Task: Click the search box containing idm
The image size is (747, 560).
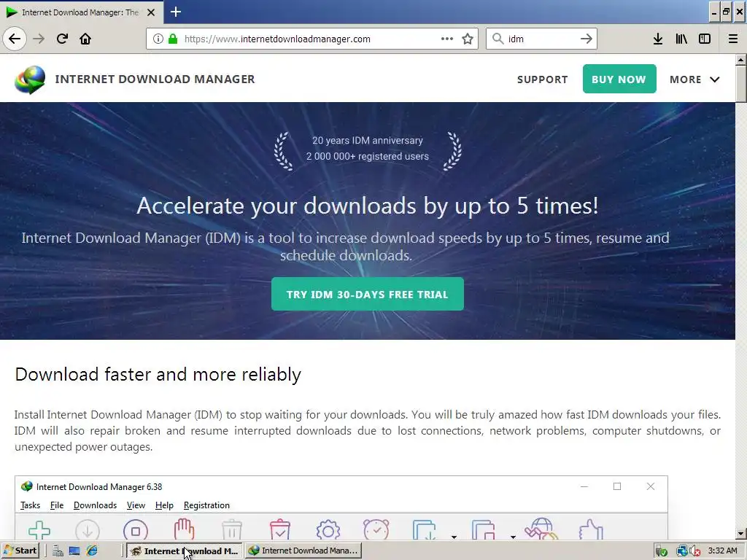Action: 542,39
